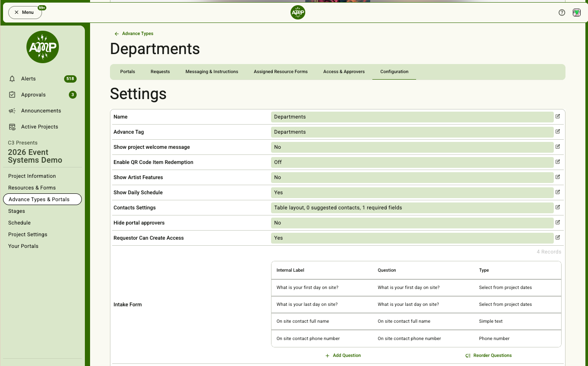This screenshot has width=588, height=366.
Task: Open Alerts in the sidebar
Action: click(x=29, y=79)
